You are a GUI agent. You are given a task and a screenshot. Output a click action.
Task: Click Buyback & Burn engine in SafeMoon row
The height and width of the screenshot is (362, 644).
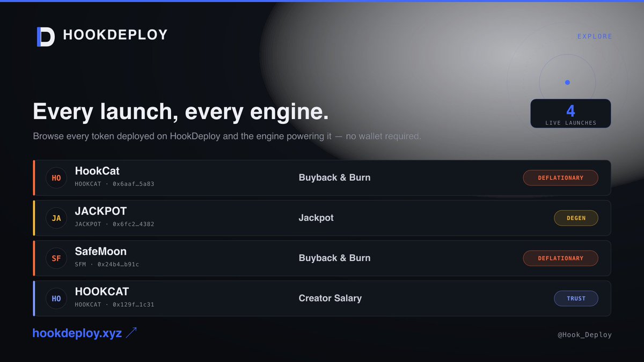pos(334,258)
